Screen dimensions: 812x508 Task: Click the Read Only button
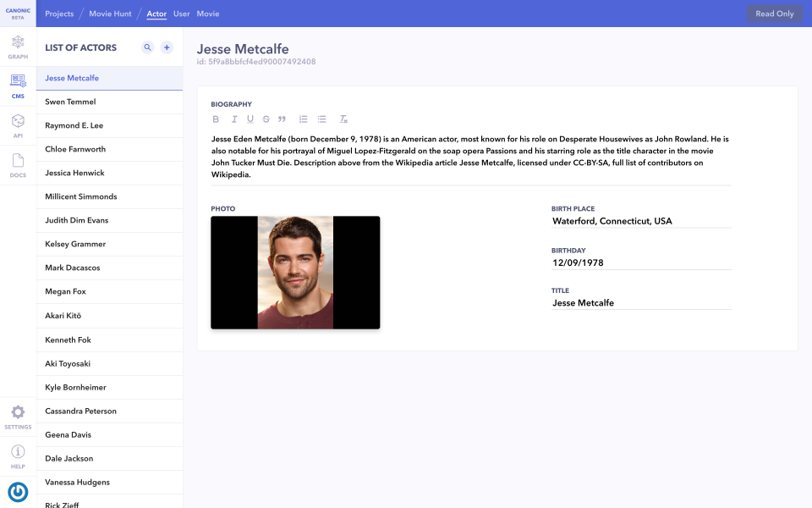tap(774, 14)
